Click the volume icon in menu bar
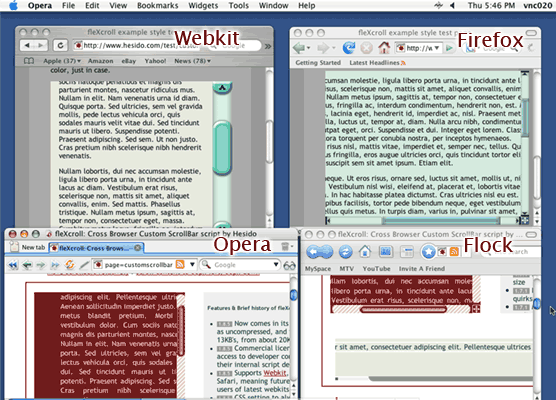Viewport: 556px width, 400px height. coord(452,6)
